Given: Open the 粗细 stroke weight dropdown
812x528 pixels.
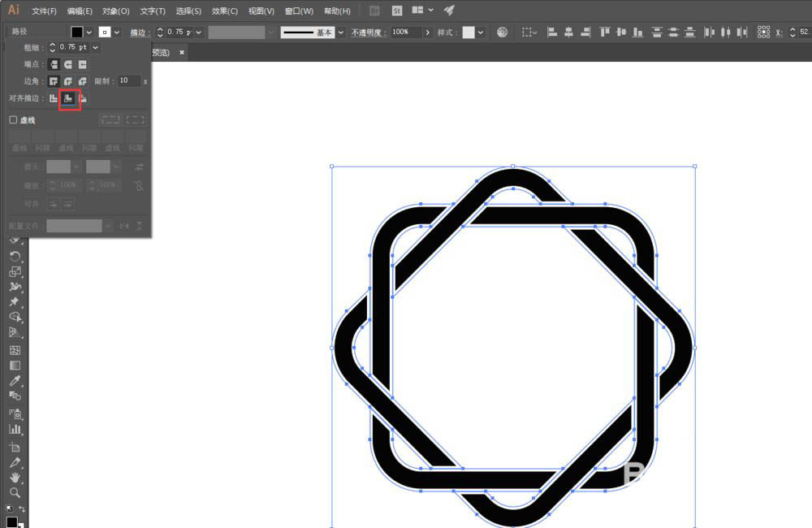Looking at the screenshot, I should 96,47.
